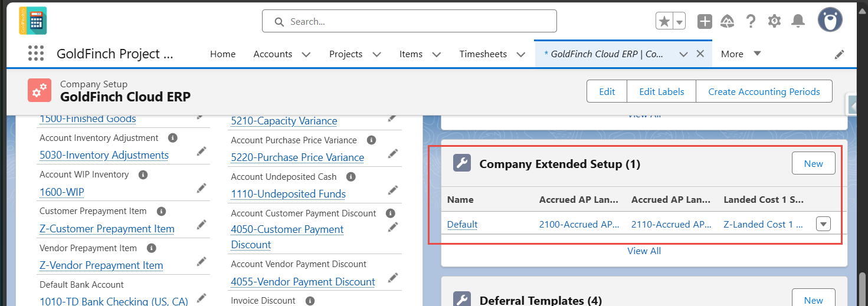Open the 2100-Accrued AP cell link
The width and height of the screenshot is (868, 306).
click(579, 225)
